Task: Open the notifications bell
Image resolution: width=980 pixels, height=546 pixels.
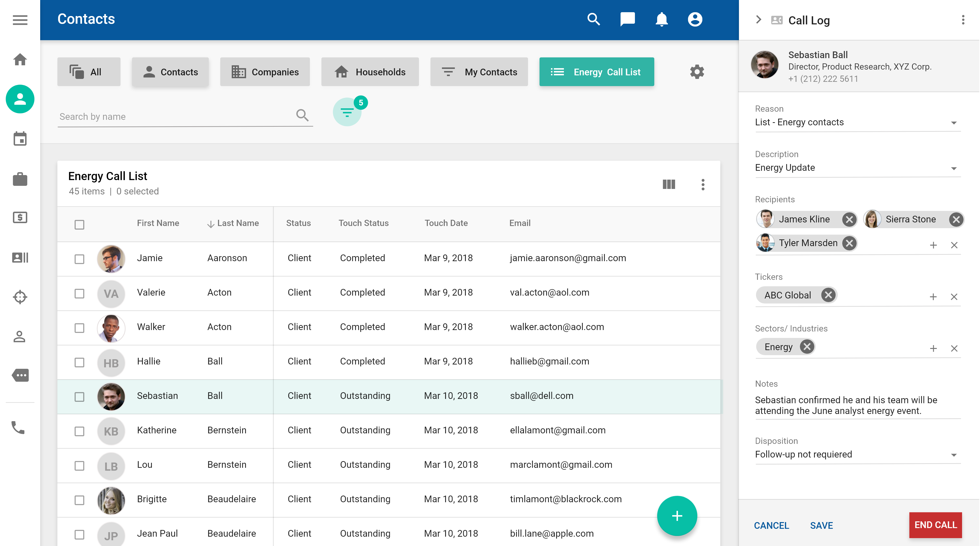Action: click(x=661, y=19)
